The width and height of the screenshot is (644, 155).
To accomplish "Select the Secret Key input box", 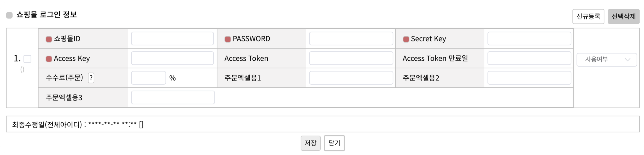I will click(x=529, y=38).
